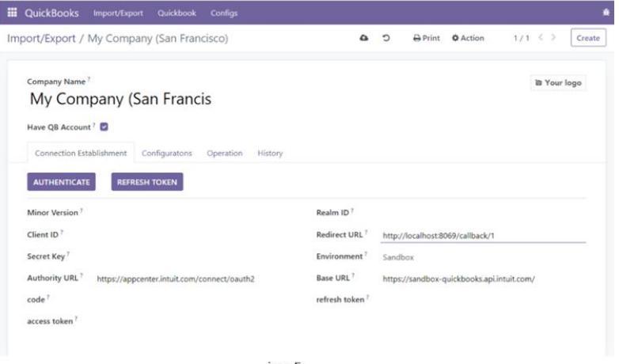The height and width of the screenshot is (364, 619).
Task: Click the refresh token label
Action: 340,300
